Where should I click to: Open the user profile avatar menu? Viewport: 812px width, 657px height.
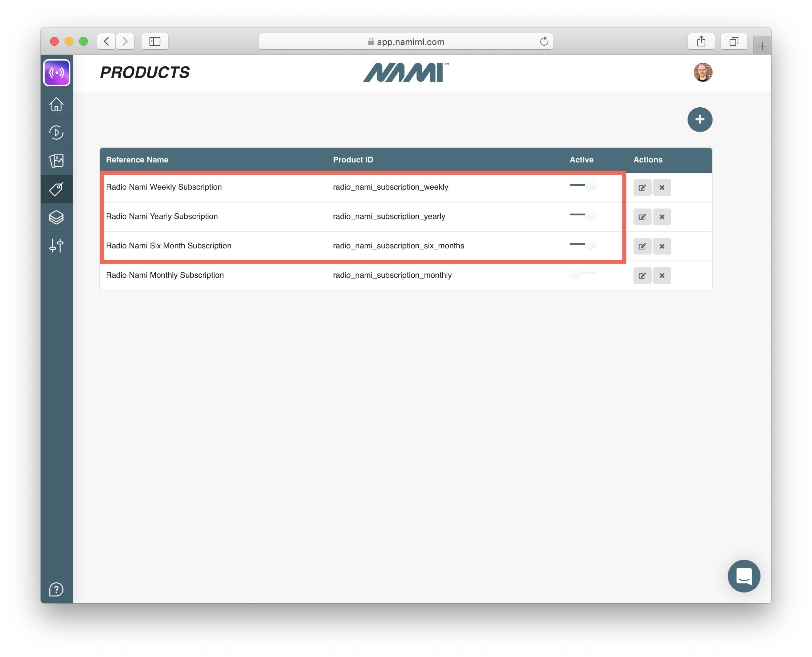point(702,72)
